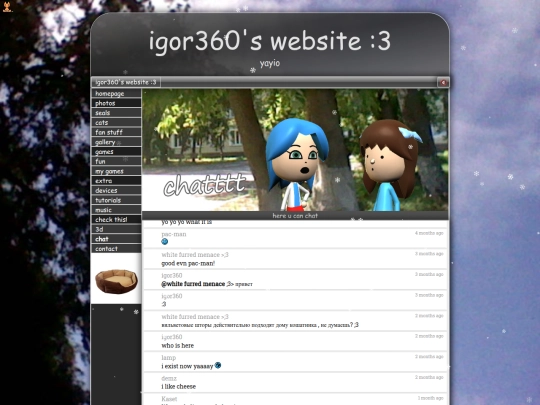Image resolution: width=540 pixels, height=405 pixels.
Task: Click '1 month ago' timestamp on Kasset message
Action: [x=430, y=398]
